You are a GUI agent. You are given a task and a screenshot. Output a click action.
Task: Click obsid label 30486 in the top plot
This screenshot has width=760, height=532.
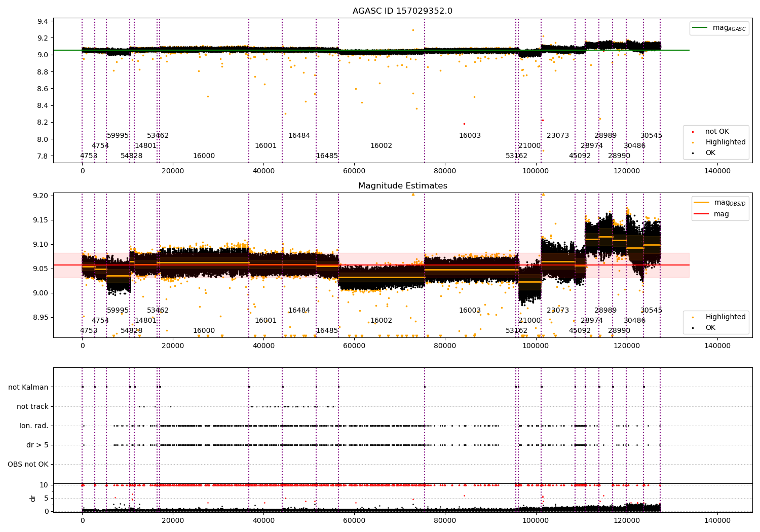635,146
